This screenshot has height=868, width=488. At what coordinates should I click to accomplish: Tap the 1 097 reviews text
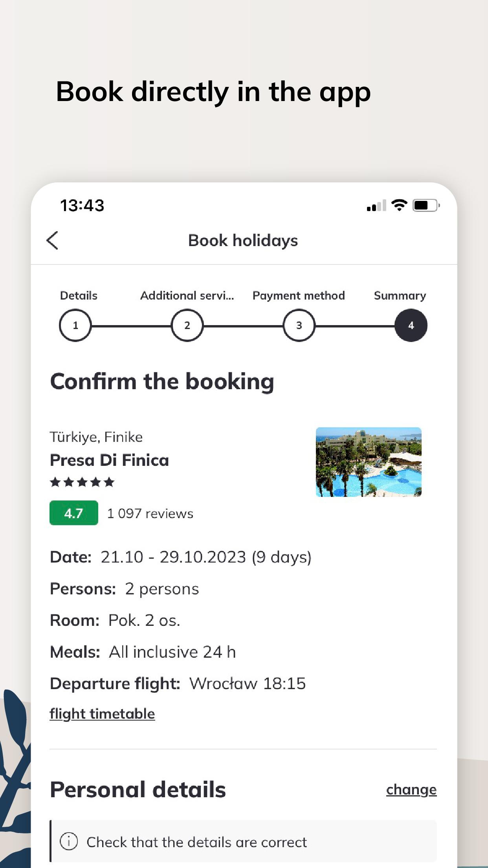pos(150,513)
